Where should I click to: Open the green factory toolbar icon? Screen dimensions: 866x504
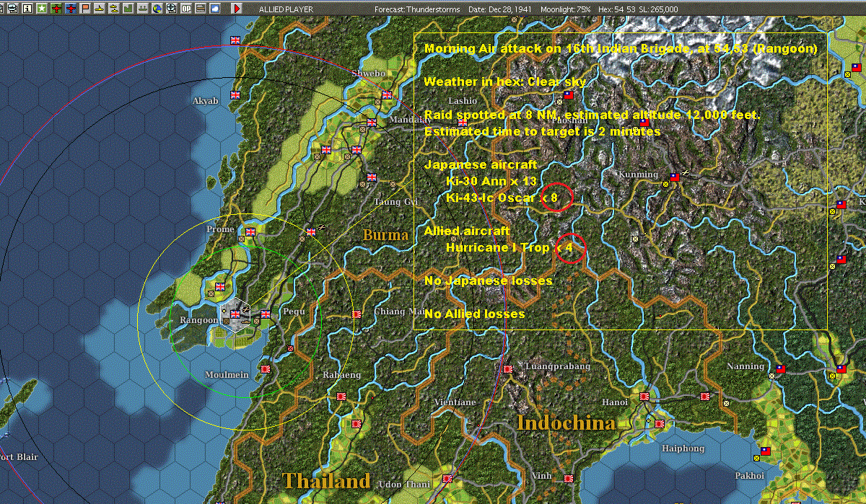coord(128,9)
